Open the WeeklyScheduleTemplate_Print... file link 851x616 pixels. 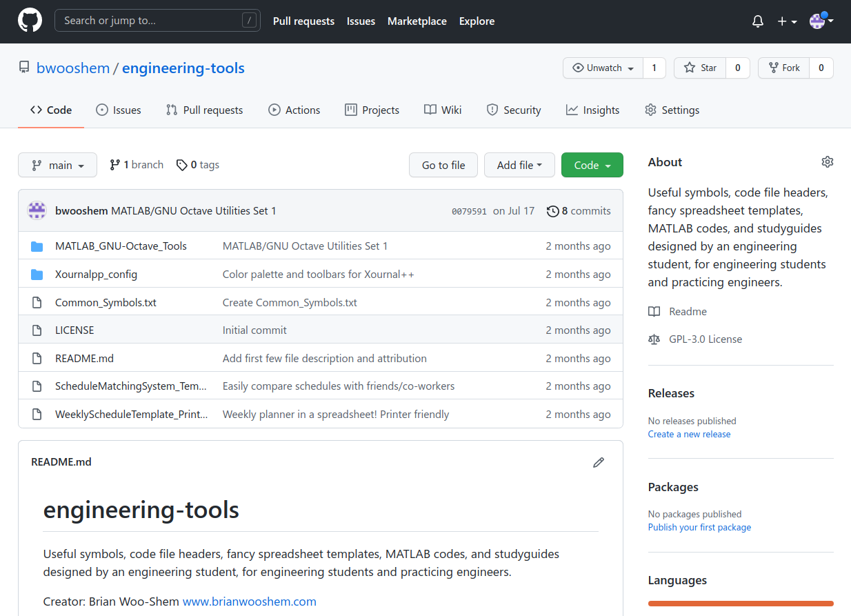(x=131, y=415)
